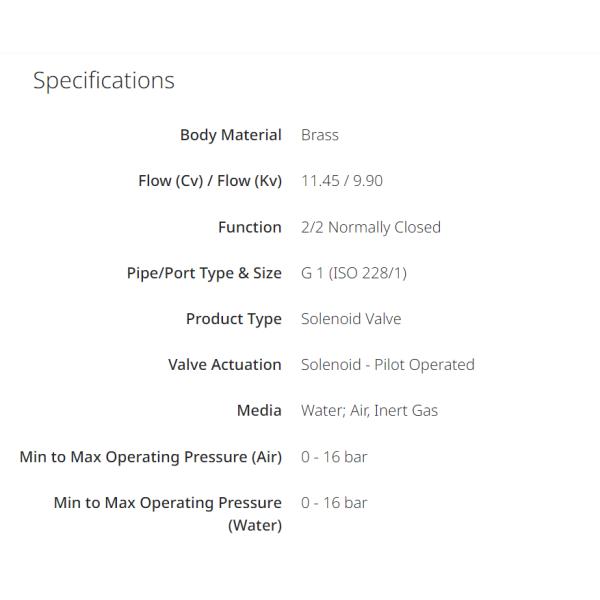Image resolution: width=600 pixels, height=600 pixels.
Task: Select the 0 - 16 bar air pressure value
Action: (x=334, y=457)
